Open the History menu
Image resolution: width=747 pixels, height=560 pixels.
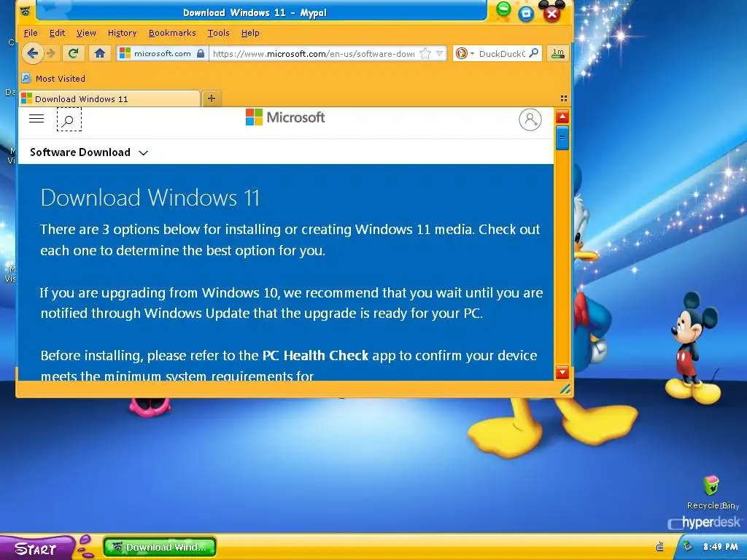[122, 33]
